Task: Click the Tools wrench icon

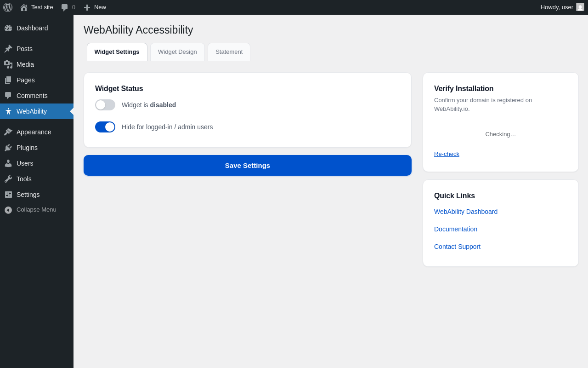Action: tap(8, 179)
